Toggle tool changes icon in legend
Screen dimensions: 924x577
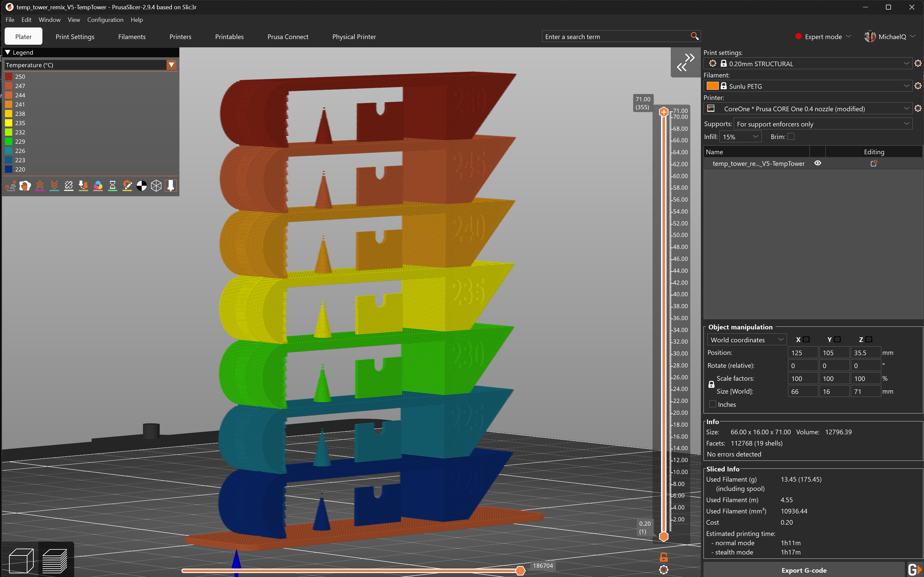[83, 186]
